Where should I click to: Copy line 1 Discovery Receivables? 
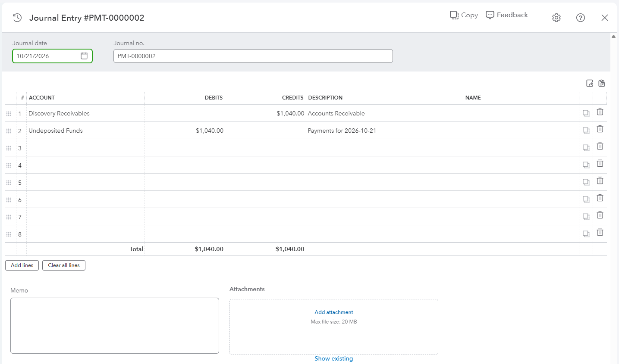[x=586, y=113]
